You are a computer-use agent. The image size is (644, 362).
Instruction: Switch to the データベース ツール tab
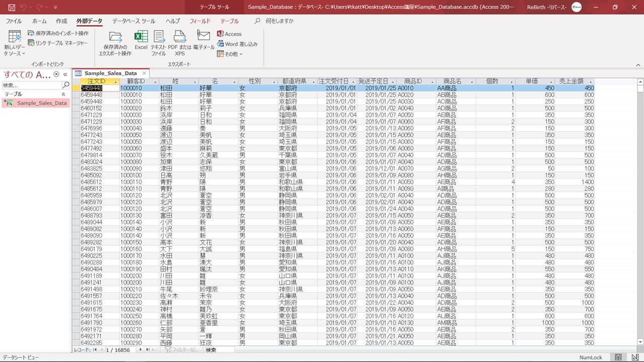(133, 21)
